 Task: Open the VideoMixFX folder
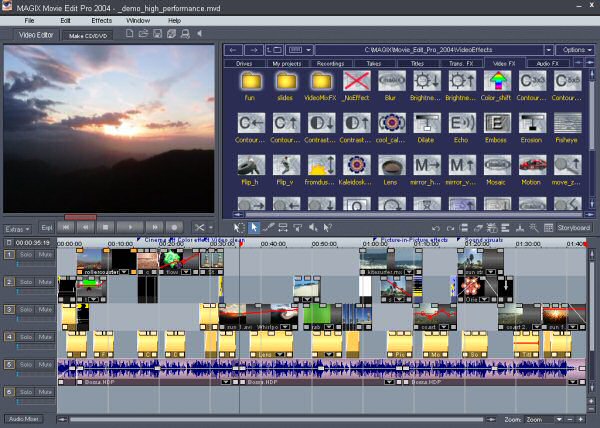click(321, 81)
